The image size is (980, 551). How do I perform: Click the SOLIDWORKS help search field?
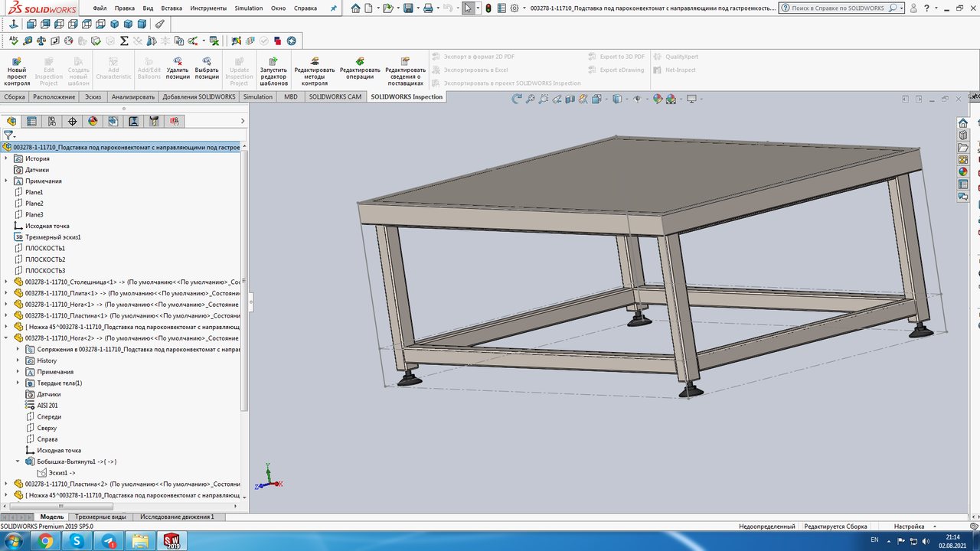(x=838, y=8)
